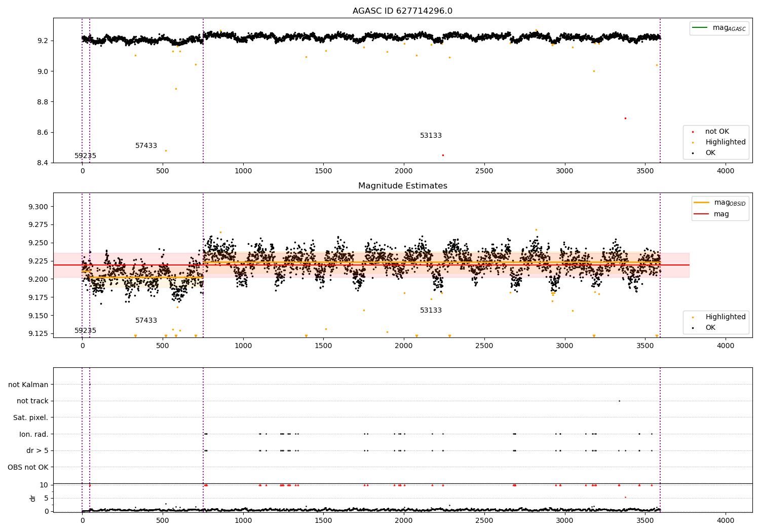This screenshot has width=760, height=532.
Task: Click the 'Magnitude Estimates' plot title
Action: click(402, 186)
